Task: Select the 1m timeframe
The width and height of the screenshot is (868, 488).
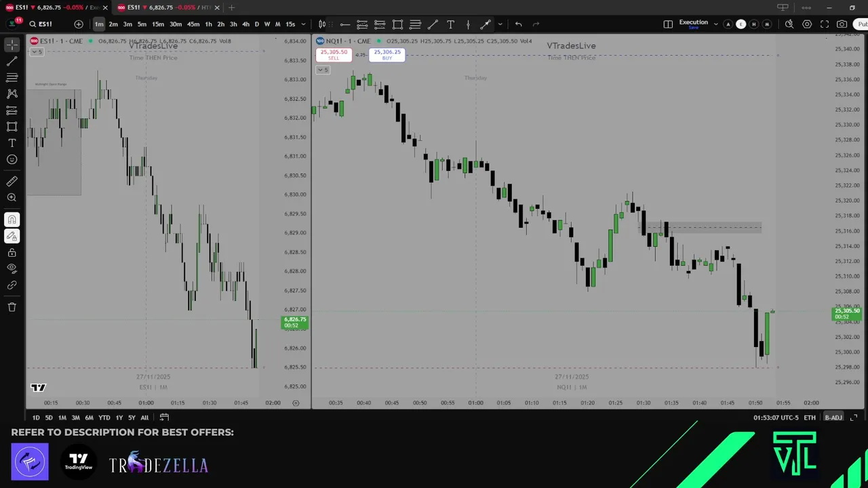Action: 99,24
